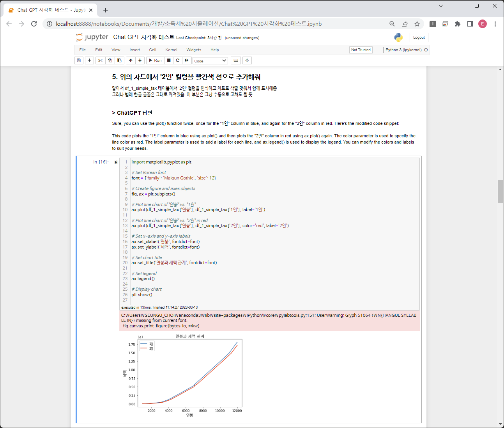Go back in browser history
The image size is (504, 428).
pos(9,24)
